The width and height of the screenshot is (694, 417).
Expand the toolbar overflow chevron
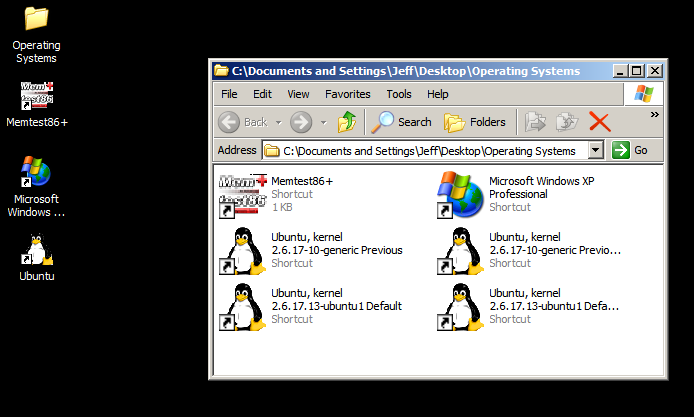point(655,115)
